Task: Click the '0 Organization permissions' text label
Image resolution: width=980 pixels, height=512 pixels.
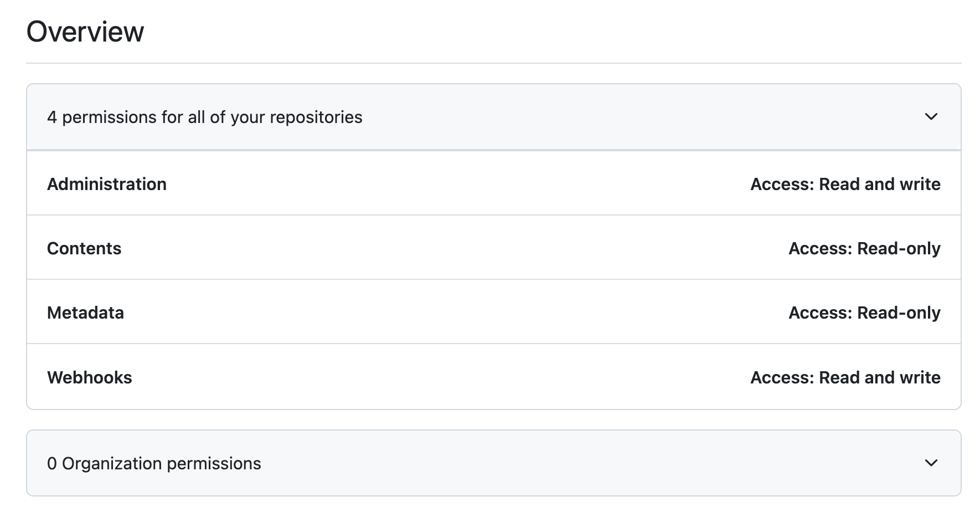Action: pyautogui.click(x=154, y=463)
